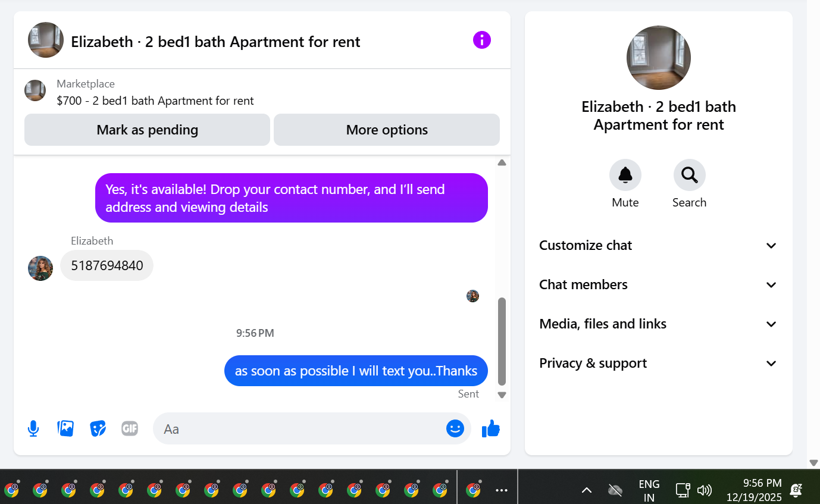Viewport: 820px width, 504px height.
Task: Open the GIF picker icon
Action: 130,428
